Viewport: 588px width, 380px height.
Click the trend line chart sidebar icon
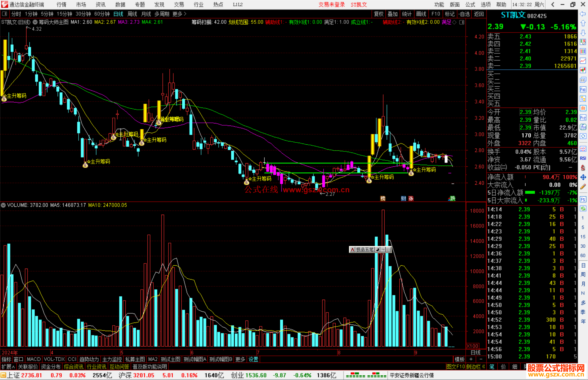583,61
